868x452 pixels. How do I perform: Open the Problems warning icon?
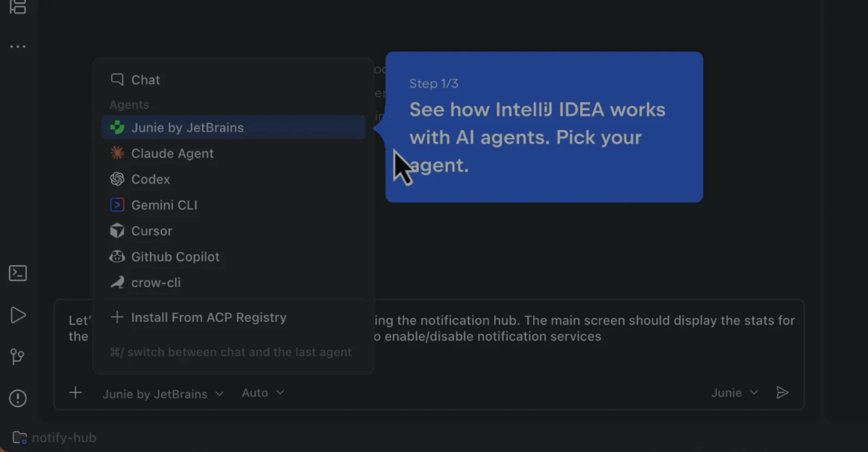(x=18, y=398)
